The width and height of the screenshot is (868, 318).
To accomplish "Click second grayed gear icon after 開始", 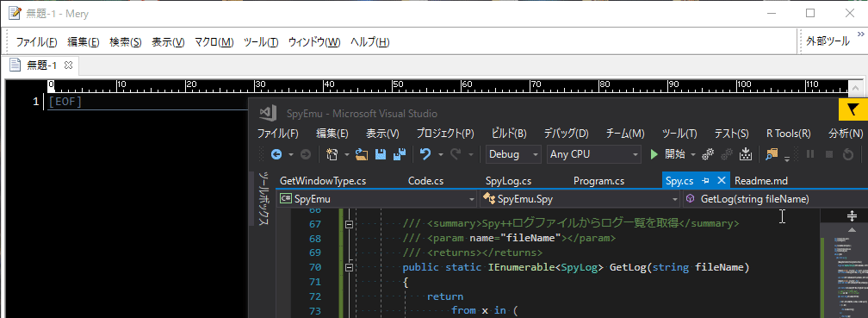I will (x=727, y=154).
